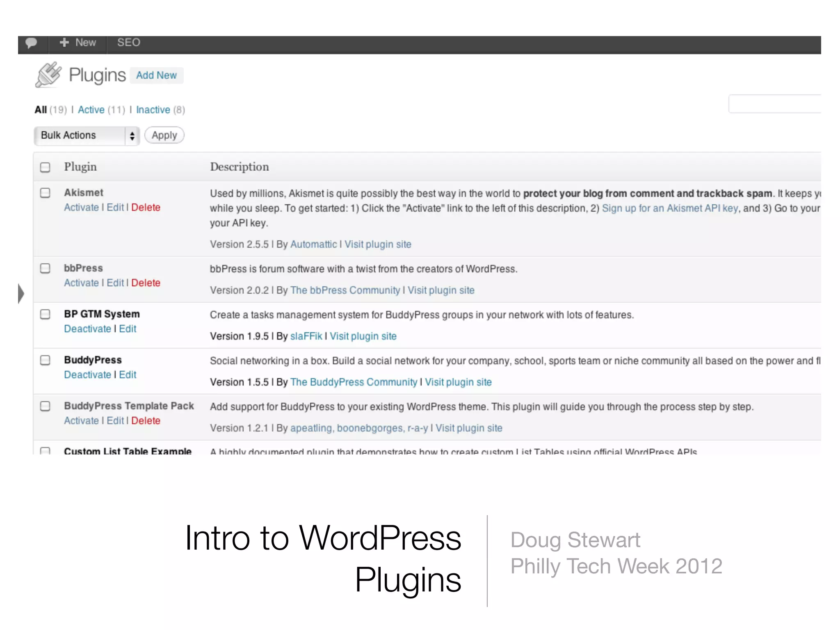Click the Add New plugin button
Screen dimensions: 840x630
click(x=156, y=75)
